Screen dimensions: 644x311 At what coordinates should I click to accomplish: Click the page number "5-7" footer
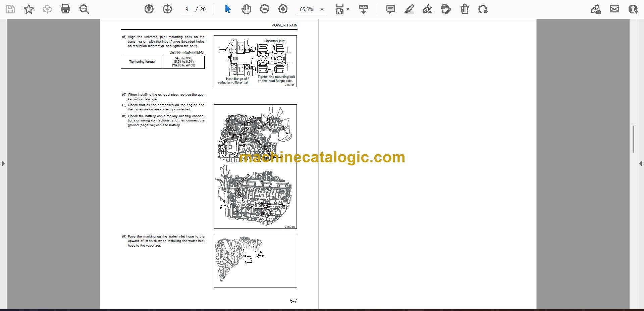coord(293,301)
